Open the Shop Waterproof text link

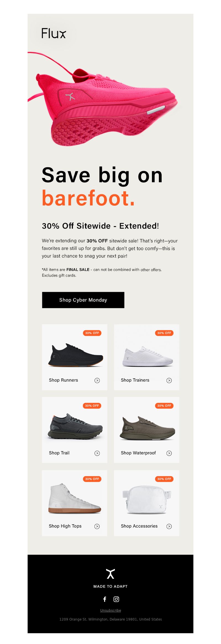138,453
